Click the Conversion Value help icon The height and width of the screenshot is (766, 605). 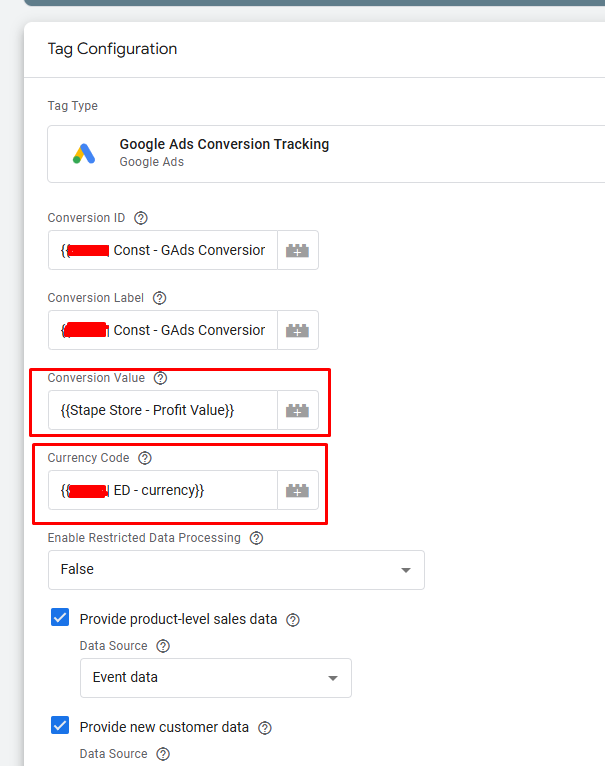click(160, 378)
